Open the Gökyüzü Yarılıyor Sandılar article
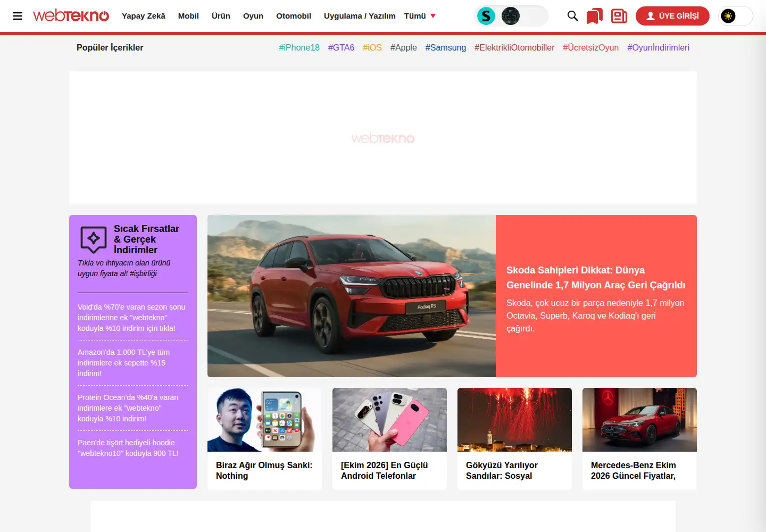 point(502,470)
